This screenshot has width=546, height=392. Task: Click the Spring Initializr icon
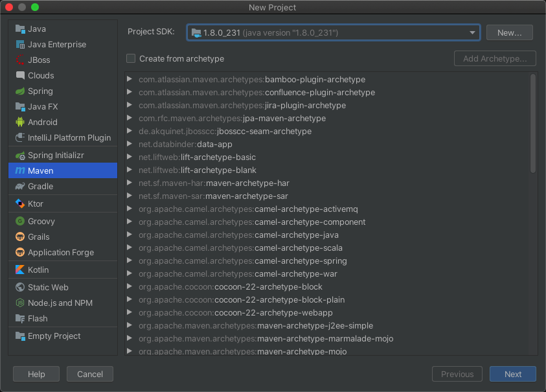click(x=20, y=156)
